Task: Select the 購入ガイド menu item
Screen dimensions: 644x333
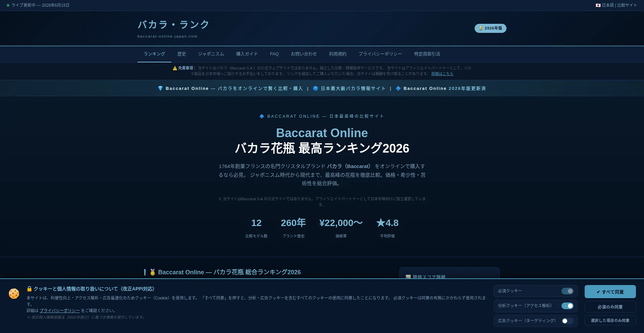Action: click(x=247, y=54)
